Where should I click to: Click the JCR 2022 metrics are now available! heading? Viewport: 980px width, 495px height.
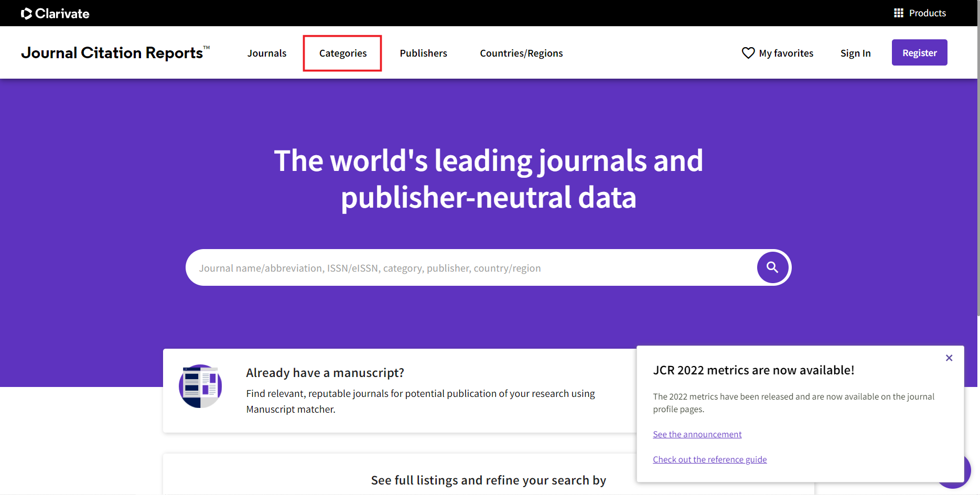coord(753,370)
